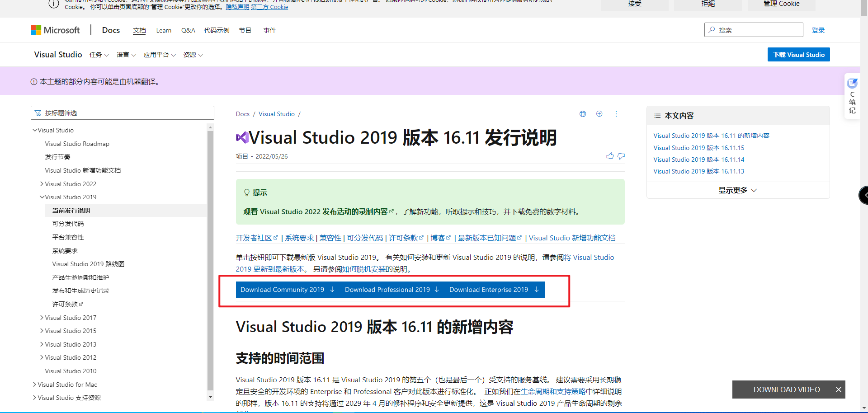Expand Visual Studio 支持资源 node
The width and height of the screenshot is (868, 413).
point(34,398)
